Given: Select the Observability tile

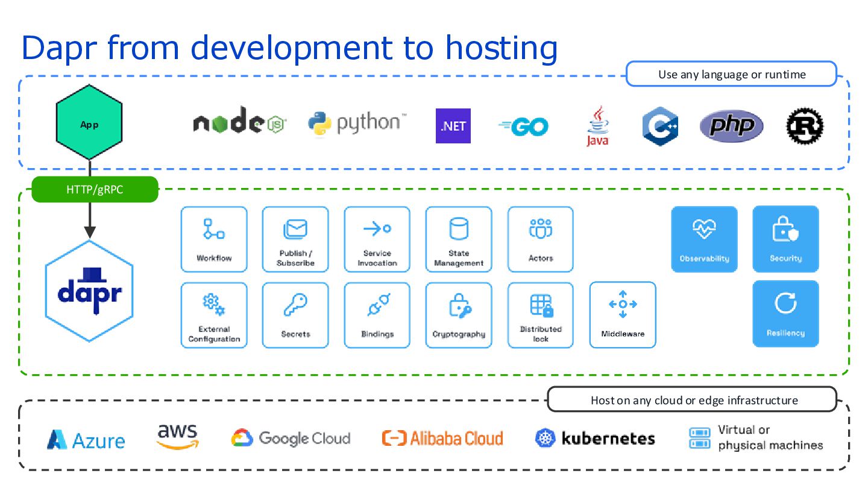Looking at the screenshot, I should 704,239.
